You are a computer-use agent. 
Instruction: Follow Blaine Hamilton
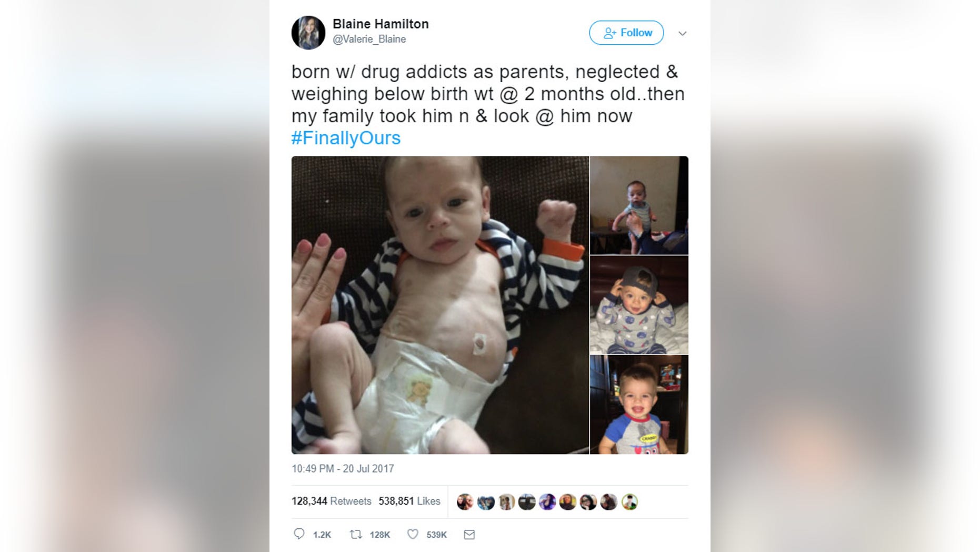[626, 33]
